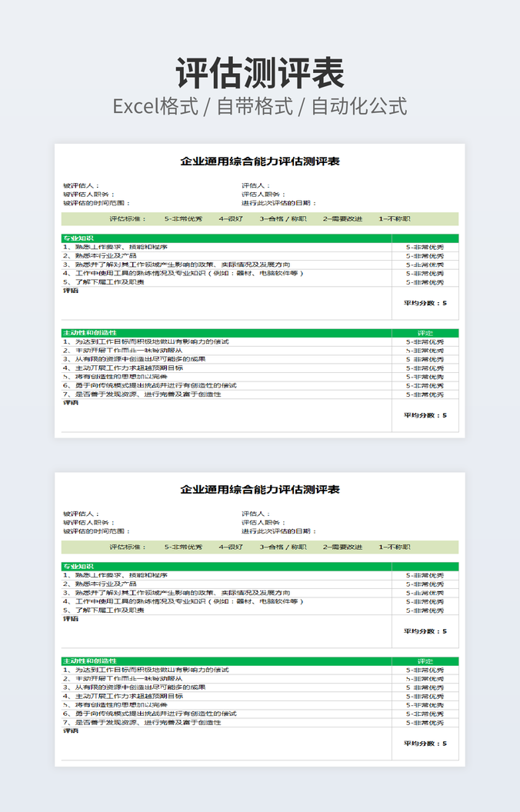Open rating cell for 熟悉本行业及产品, upper sheet
520x812 pixels.
425,255
